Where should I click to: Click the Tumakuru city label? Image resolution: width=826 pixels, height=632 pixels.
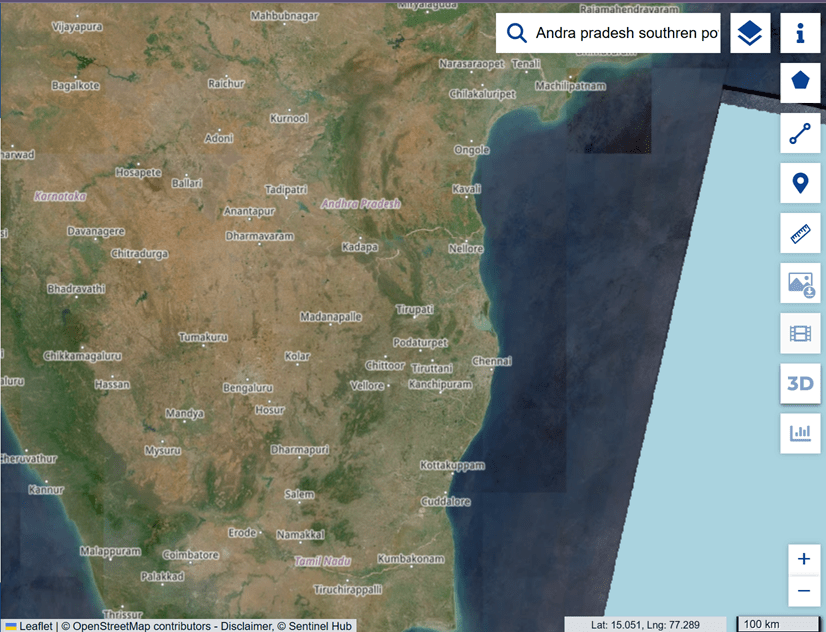pos(203,337)
